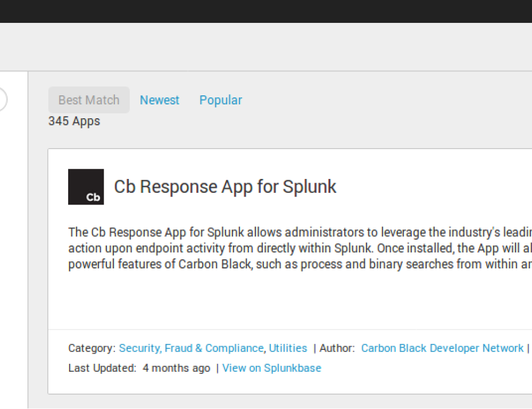Switch to the Popular sort option
The width and height of the screenshot is (532, 409).
[221, 100]
